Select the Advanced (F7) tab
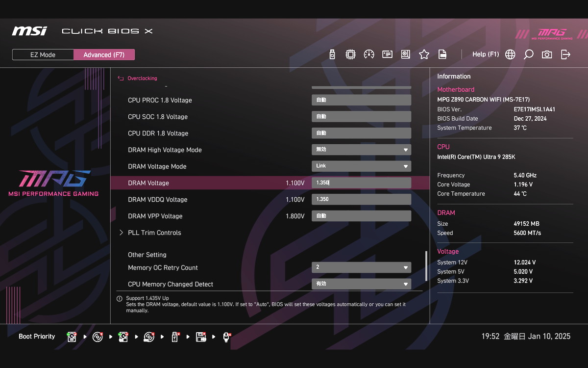Screen dimensions: 588x368 click(104, 54)
